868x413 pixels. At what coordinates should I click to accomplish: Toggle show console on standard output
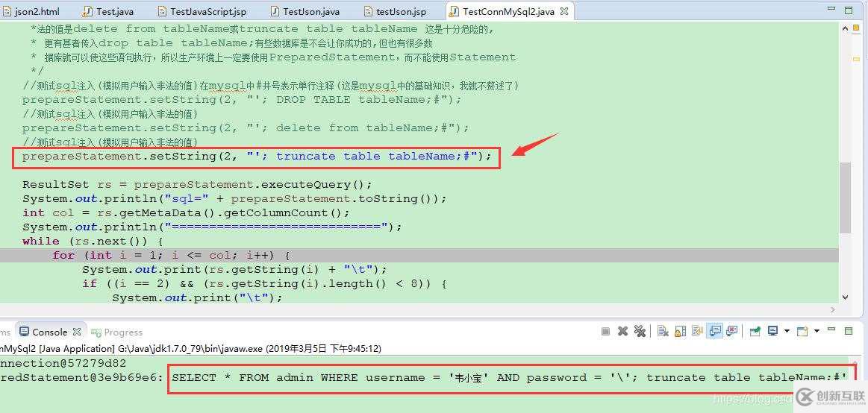[715, 331]
